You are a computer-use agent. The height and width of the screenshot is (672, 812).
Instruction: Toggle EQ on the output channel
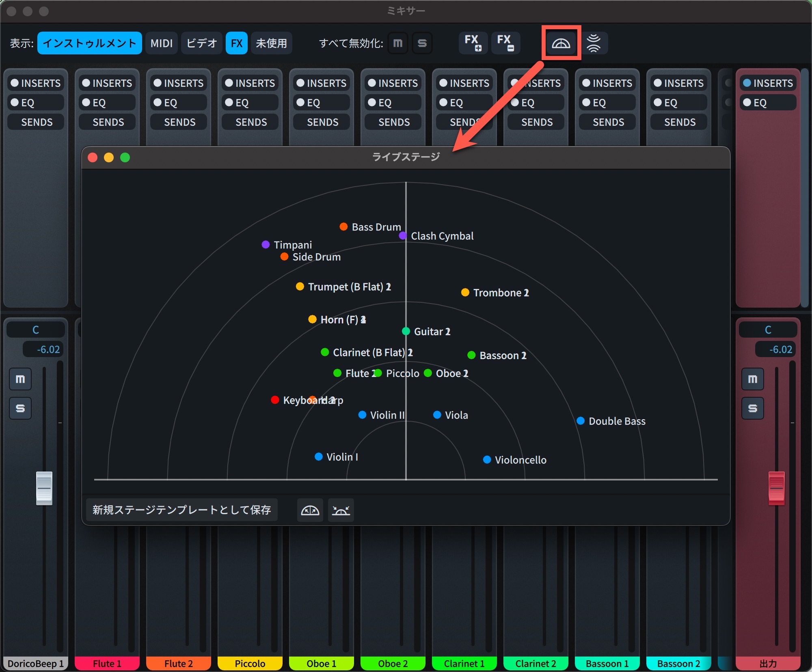(x=768, y=103)
